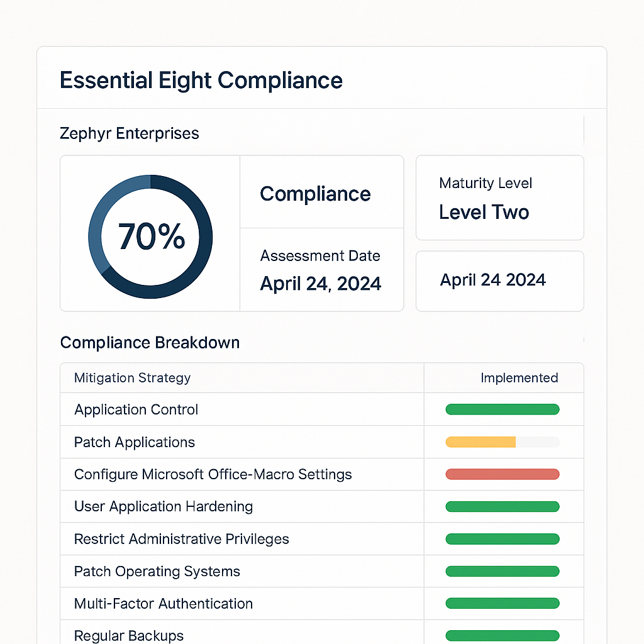Open the Application Control row
644x644 pixels.
136,410
